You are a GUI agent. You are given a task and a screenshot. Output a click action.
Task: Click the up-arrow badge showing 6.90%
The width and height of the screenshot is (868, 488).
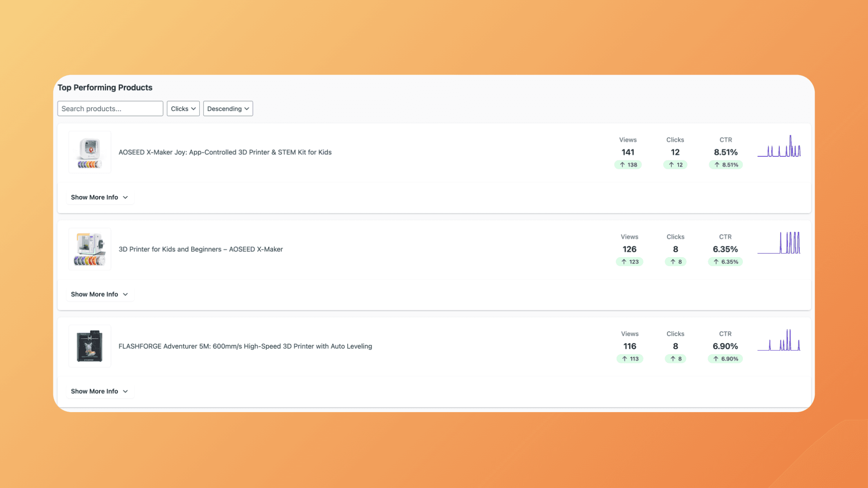725,358
